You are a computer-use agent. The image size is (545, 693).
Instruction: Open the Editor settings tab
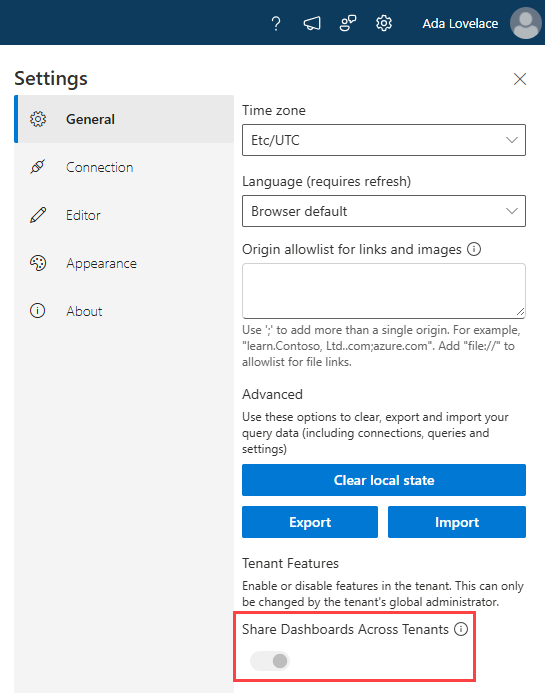click(124, 215)
